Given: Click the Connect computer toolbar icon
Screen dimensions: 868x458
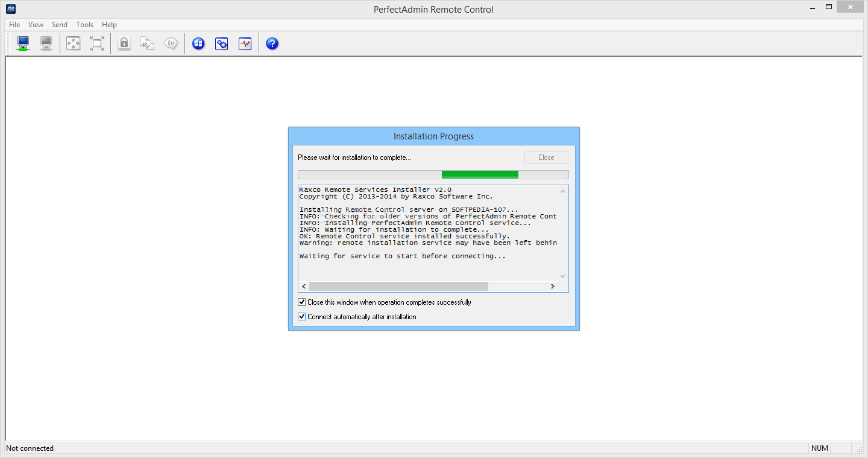Looking at the screenshot, I should click(x=23, y=43).
